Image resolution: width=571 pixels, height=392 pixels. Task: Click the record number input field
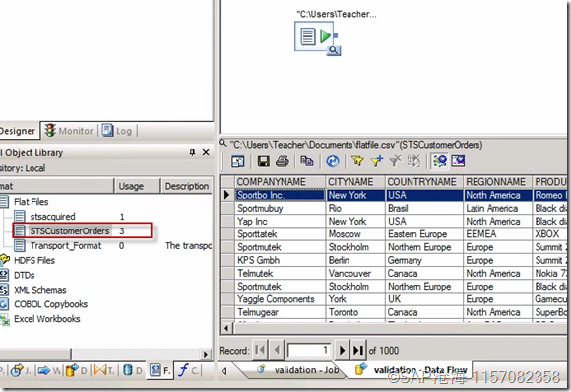309,350
